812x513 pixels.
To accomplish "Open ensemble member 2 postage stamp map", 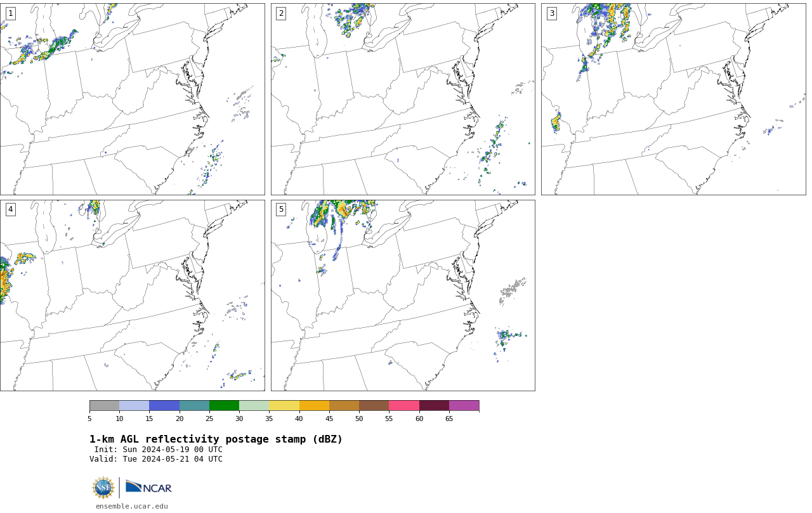I will [x=403, y=99].
